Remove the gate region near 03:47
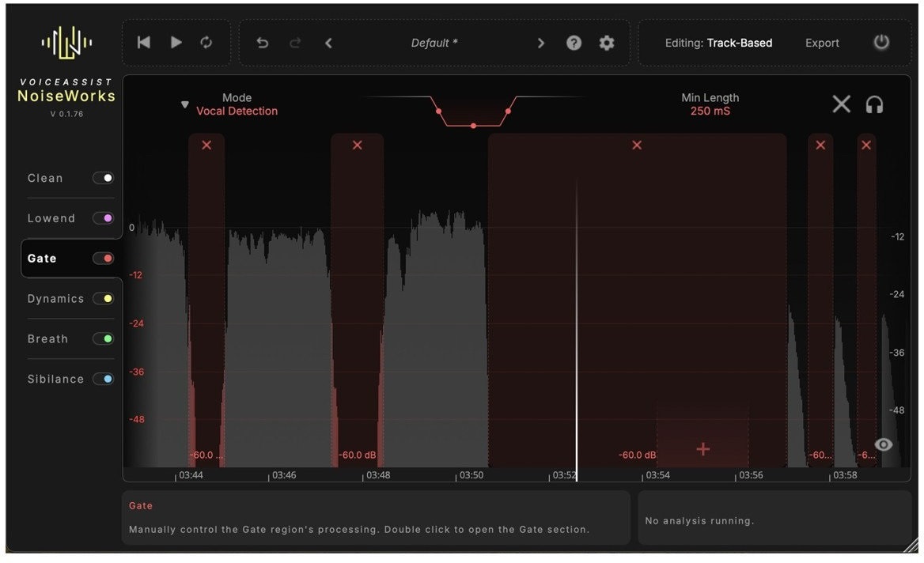Screen dimensions: 924x563 (x=357, y=145)
